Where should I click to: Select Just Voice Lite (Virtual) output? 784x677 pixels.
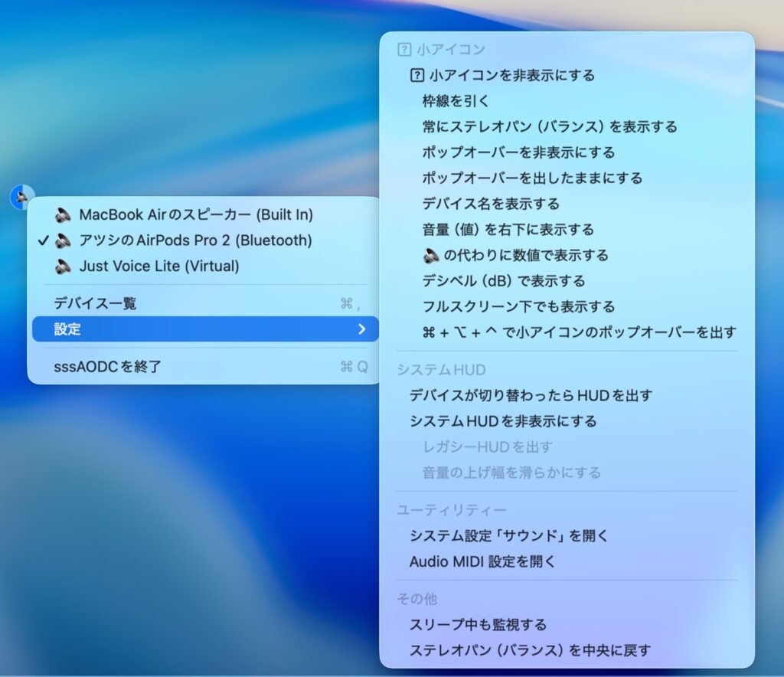(x=159, y=267)
